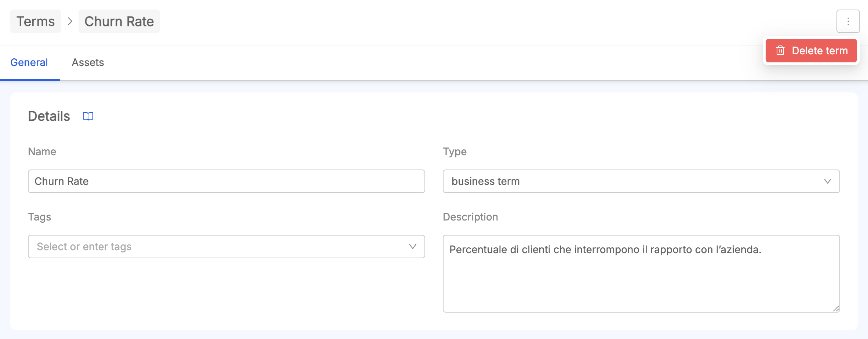Viewport: 868px width, 339px height.
Task: Go back to Terms breadcrumb
Action: tap(36, 21)
